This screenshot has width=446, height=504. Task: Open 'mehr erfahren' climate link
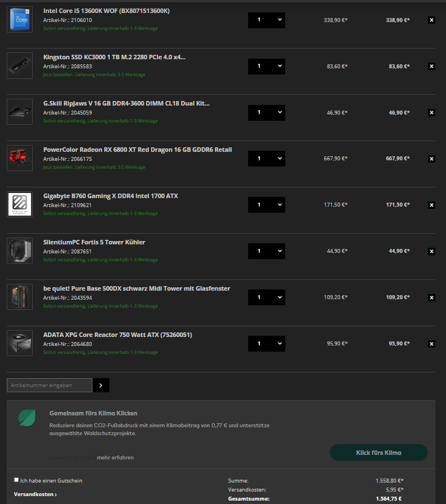pos(115,457)
